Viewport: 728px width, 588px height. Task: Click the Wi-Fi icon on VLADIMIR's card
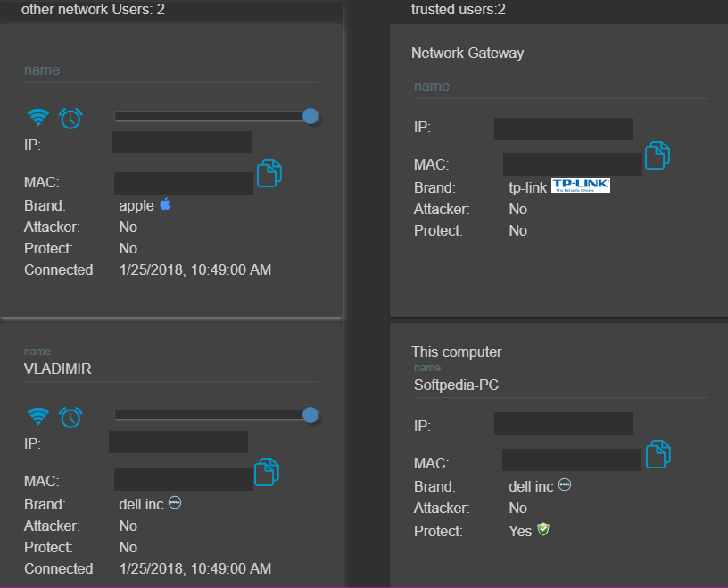pyautogui.click(x=37, y=416)
